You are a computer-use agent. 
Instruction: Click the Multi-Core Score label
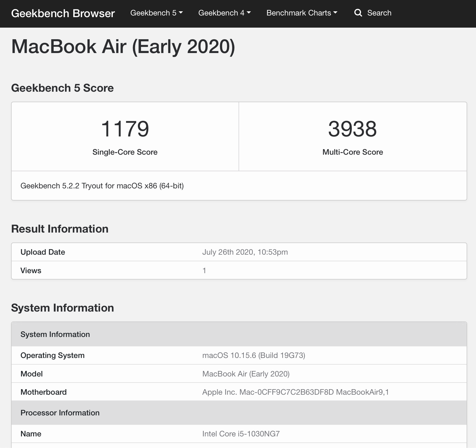coord(353,152)
